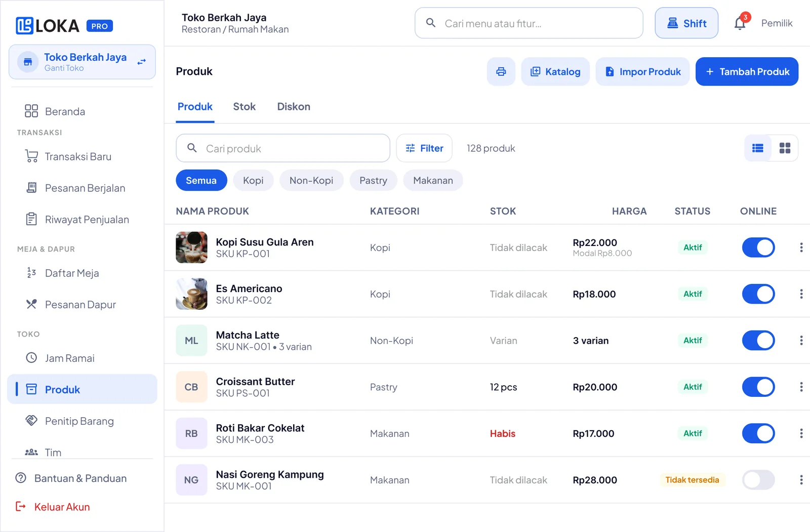The width and height of the screenshot is (810, 532).
Task: Switch to the Stok tab
Action: [245, 107]
